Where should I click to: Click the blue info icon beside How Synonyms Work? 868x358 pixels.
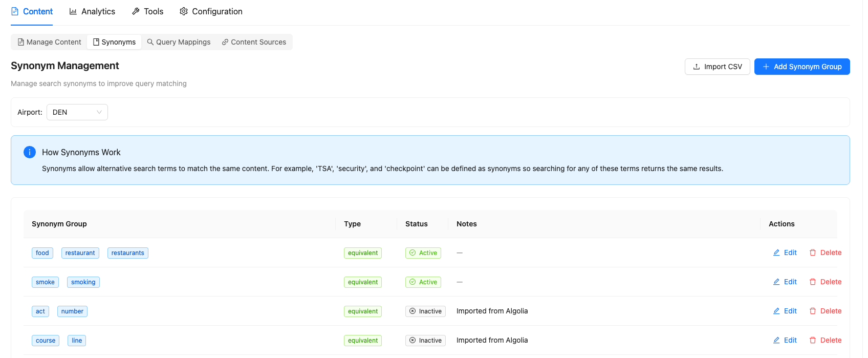pos(30,152)
